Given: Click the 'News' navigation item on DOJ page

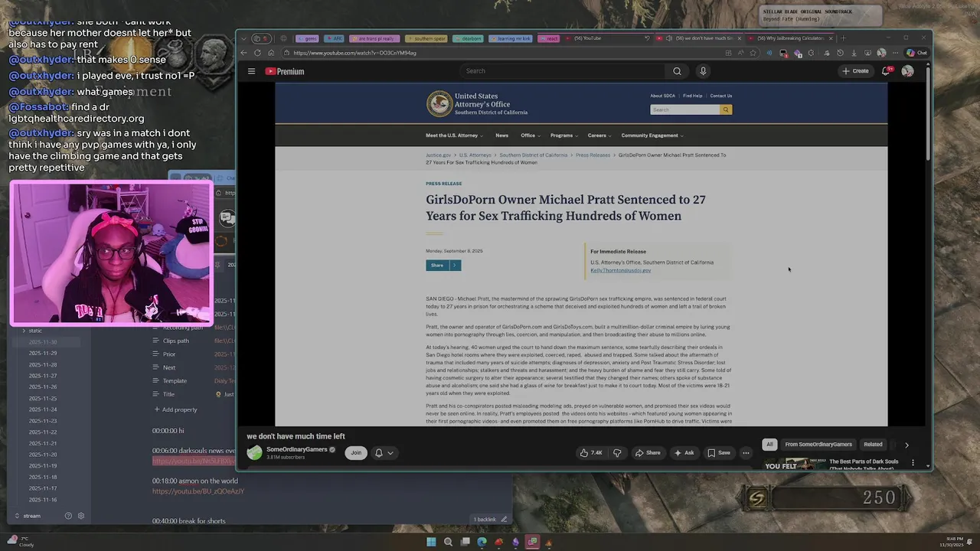Looking at the screenshot, I should (x=501, y=135).
